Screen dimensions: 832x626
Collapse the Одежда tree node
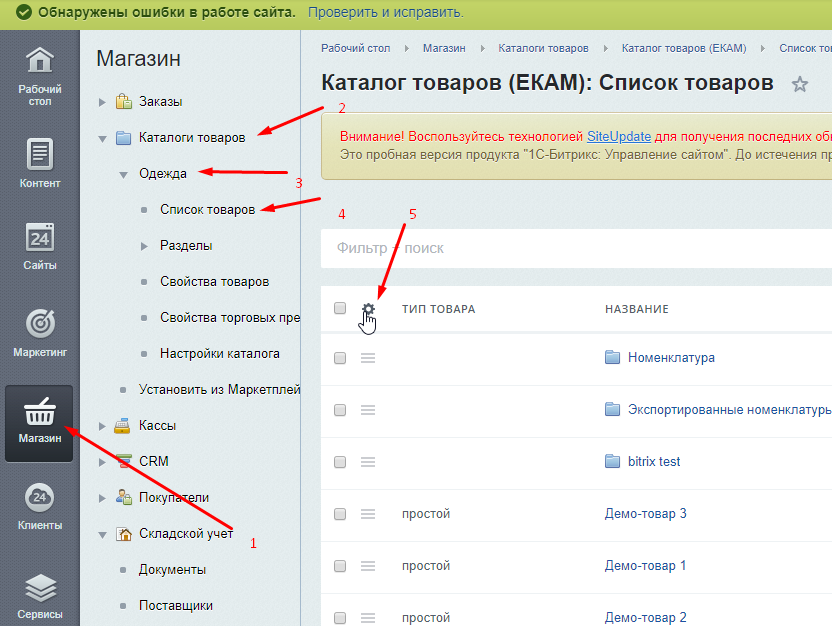pos(124,175)
